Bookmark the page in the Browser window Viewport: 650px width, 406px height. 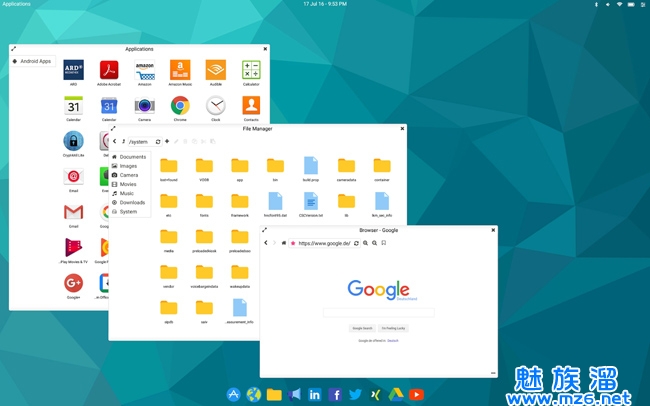pyautogui.click(x=384, y=243)
